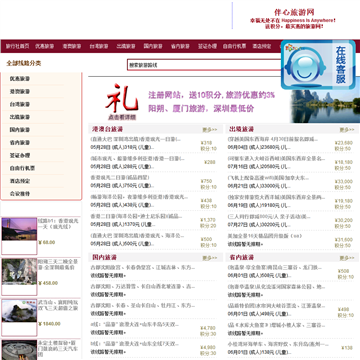360x360 pixels.
Task: Open the mountain thumbnail priced ¥1840.00
Action: [19, 311]
